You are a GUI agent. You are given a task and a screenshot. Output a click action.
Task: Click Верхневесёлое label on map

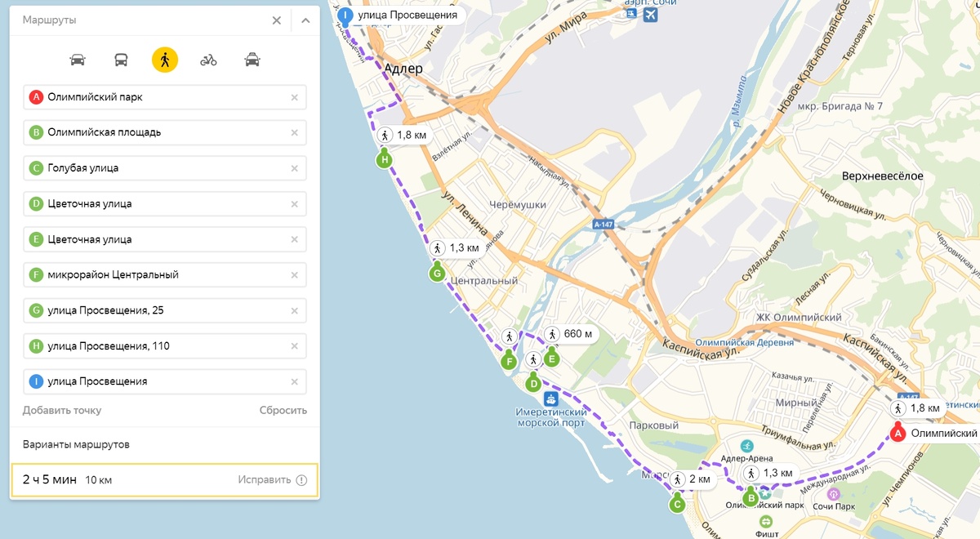tap(882, 176)
